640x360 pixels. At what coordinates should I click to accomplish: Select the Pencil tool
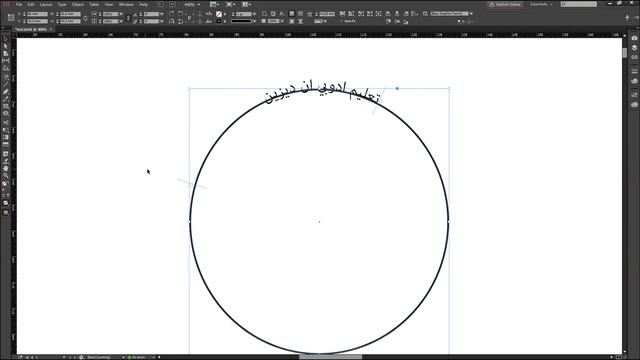(x=5, y=99)
